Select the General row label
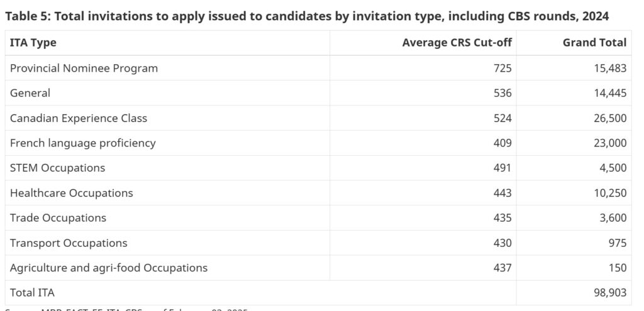The height and width of the screenshot is (311, 644). 30,93
